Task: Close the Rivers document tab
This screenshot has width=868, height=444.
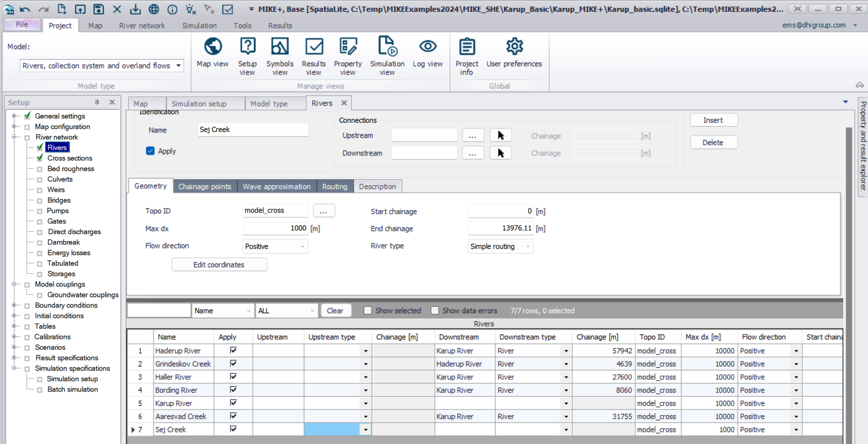Action: [x=344, y=103]
